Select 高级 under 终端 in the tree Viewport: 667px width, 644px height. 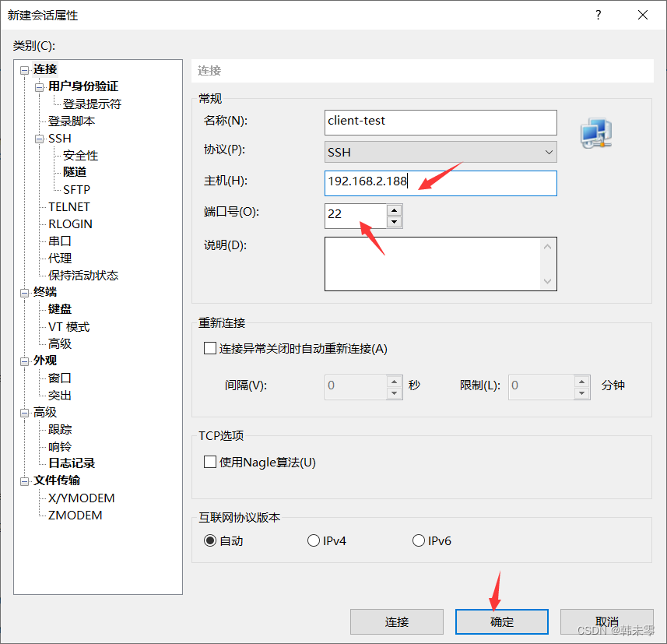[60, 343]
